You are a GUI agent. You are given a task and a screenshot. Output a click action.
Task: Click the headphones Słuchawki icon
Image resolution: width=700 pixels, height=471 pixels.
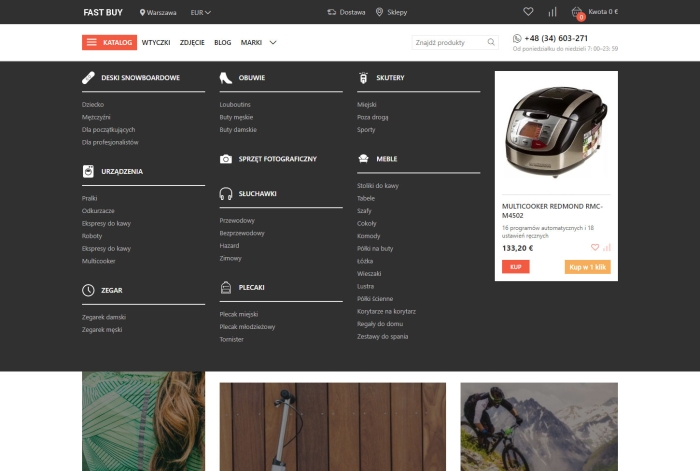(226, 194)
